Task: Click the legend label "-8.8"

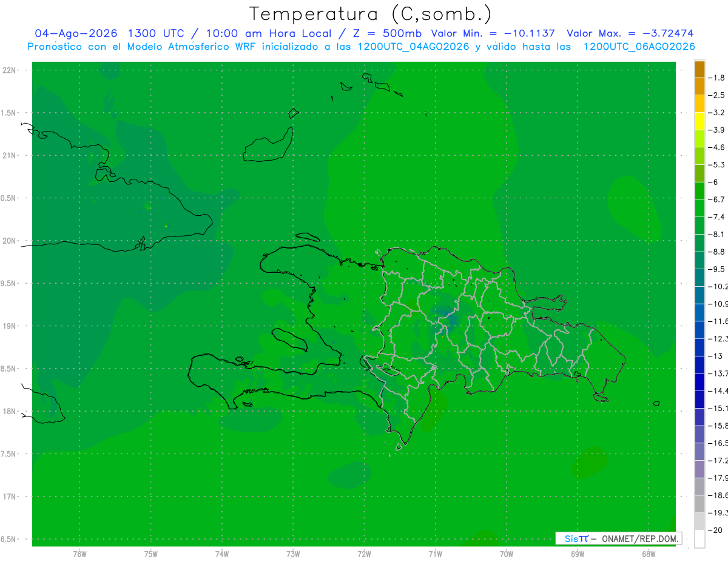Action: tap(717, 252)
